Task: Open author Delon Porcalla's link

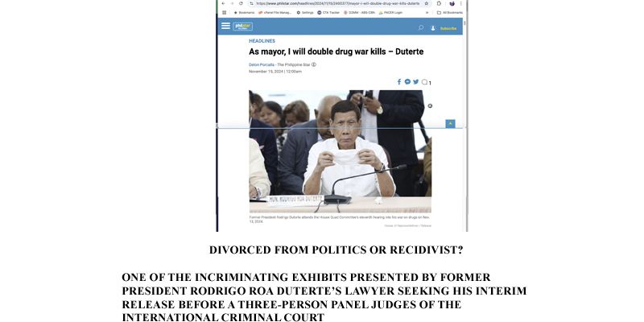Action: tap(261, 65)
